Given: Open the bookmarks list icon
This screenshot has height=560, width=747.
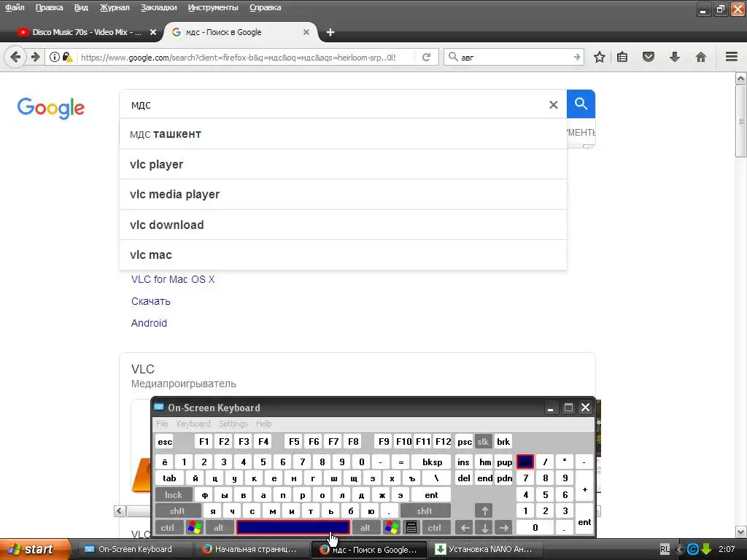Looking at the screenshot, I should point(622,57).
